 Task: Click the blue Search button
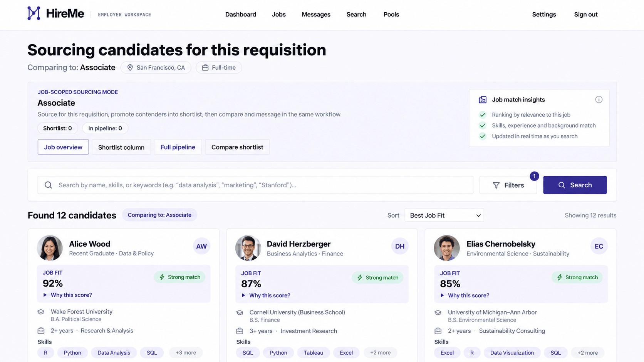[x=575, y=185]
